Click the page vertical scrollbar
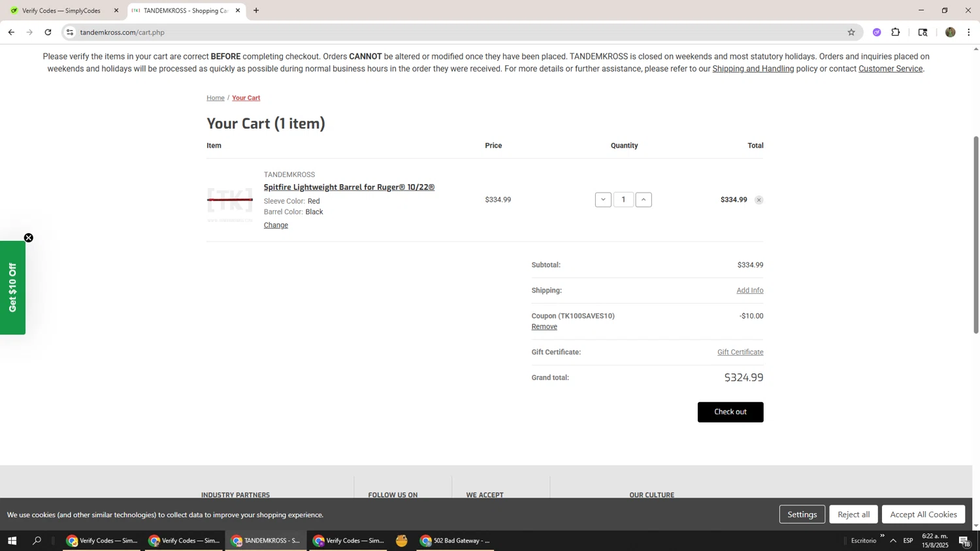The image size is (980, 551). (x=976, y=235)
